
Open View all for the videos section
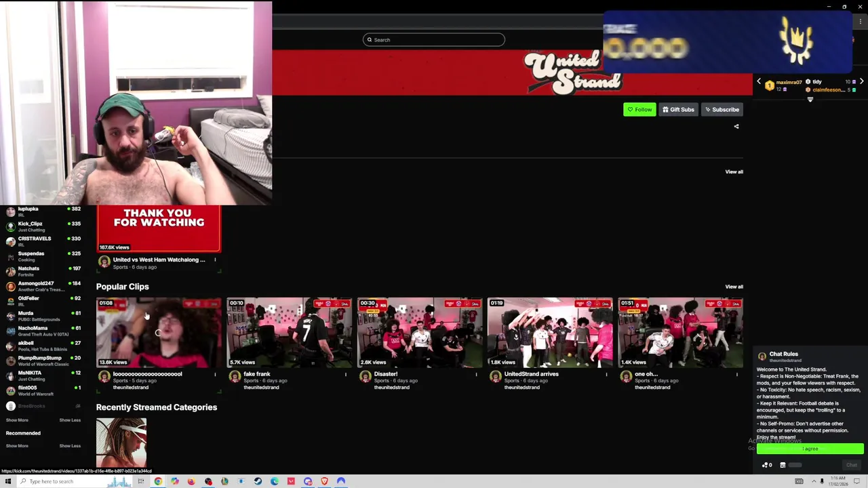[734, 171]
